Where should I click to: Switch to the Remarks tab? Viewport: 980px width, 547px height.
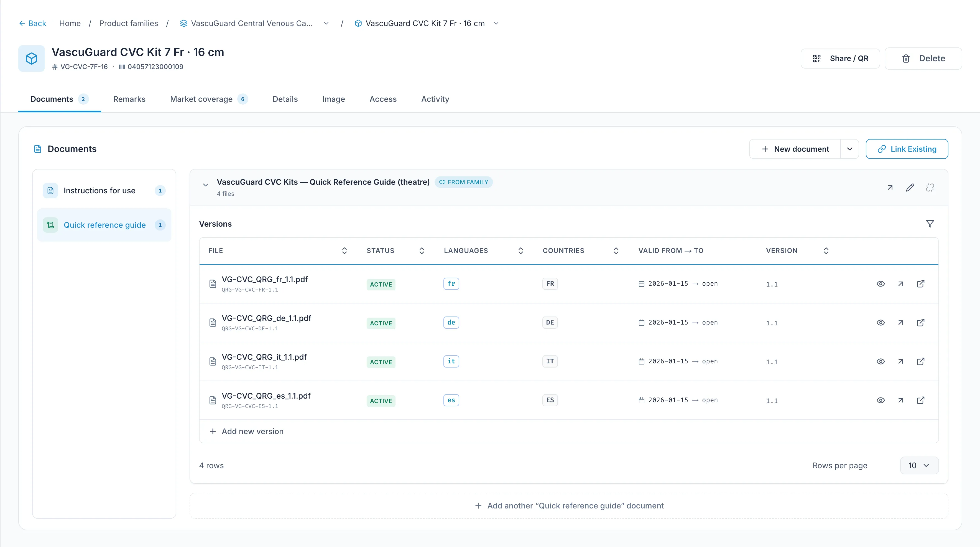(x=129, y=99)
